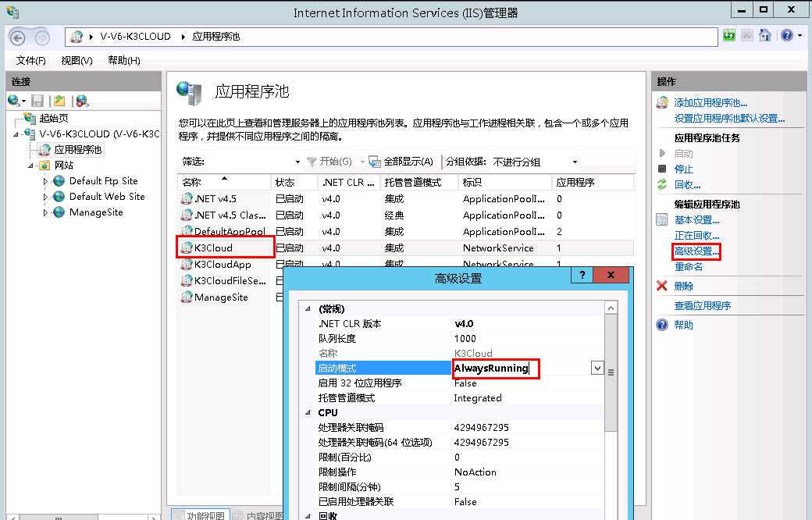The width and height of the screenshot is (812, 520).
Task: Click the help icon in Actions panel
Action: (662, 325)
